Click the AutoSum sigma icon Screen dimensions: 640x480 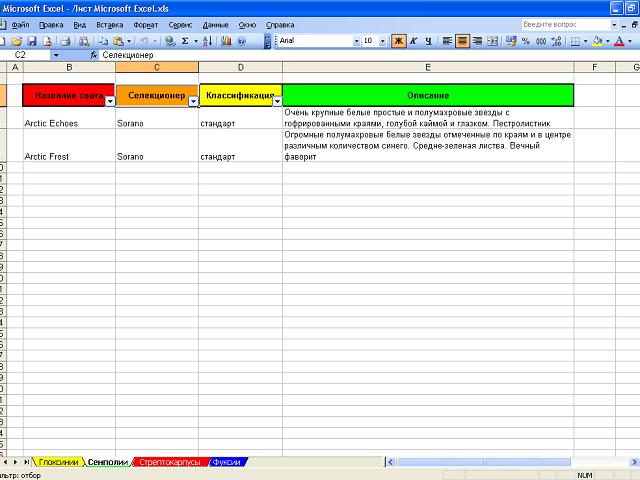pos(185,41)
